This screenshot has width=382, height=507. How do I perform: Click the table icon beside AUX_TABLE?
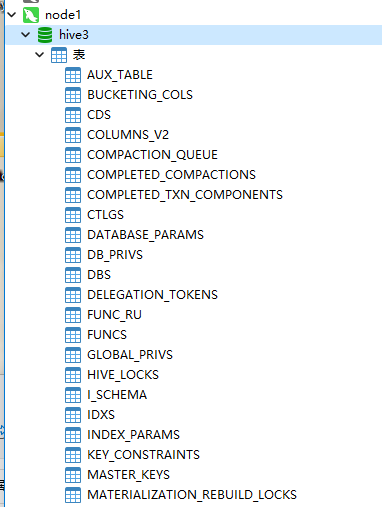pyautogui.click(x=73, y=75)
